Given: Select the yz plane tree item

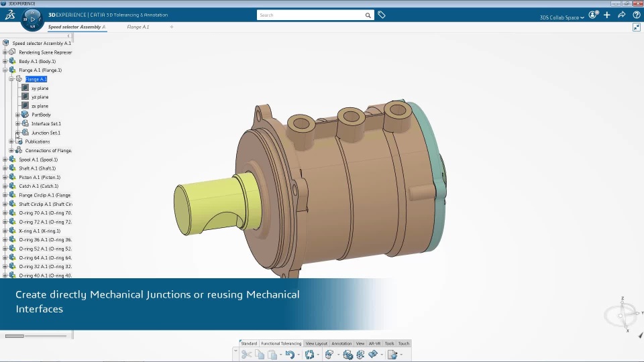Looking at the screenshot, I should (40, 97).
